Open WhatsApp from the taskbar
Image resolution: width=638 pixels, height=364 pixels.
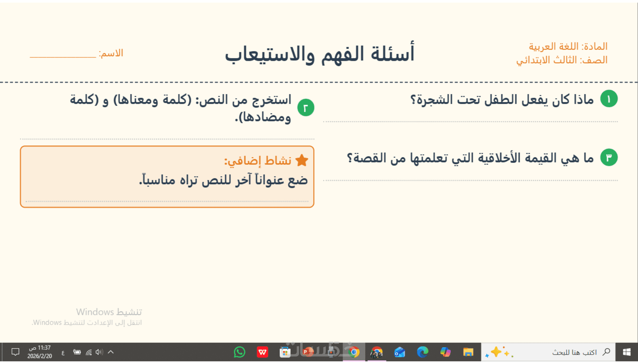tap(239, 352)
